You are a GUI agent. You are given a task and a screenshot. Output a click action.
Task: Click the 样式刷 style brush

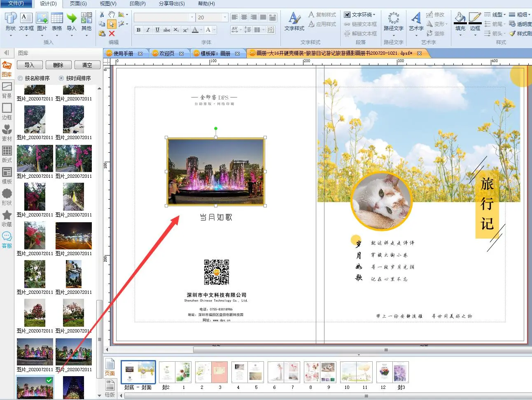521,33
